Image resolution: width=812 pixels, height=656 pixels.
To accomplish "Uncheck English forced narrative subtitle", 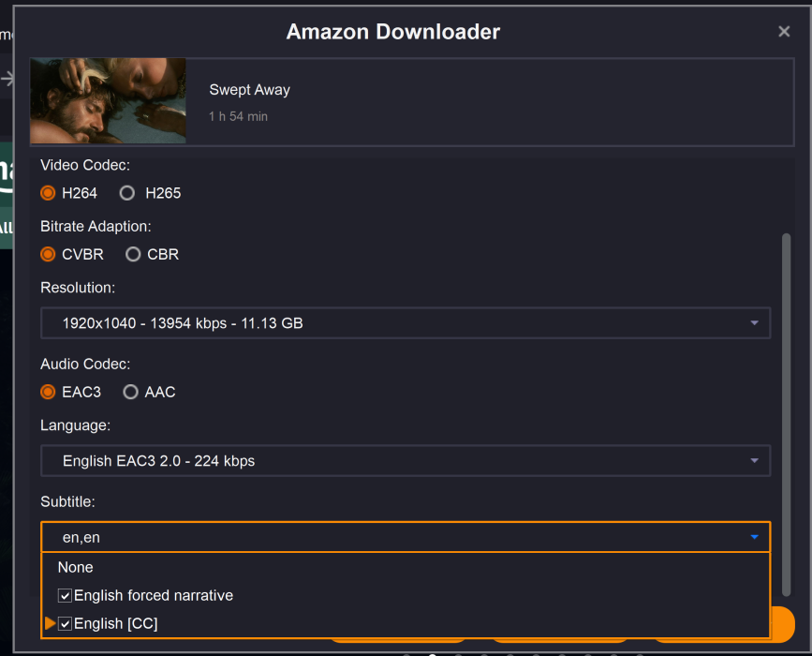I will [65, 596].
